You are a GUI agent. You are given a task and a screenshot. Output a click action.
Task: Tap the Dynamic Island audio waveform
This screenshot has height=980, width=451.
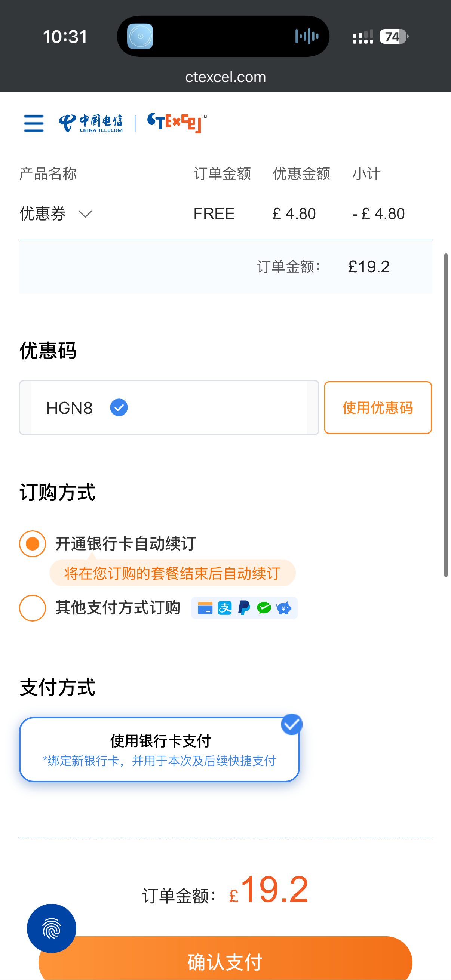307,37
